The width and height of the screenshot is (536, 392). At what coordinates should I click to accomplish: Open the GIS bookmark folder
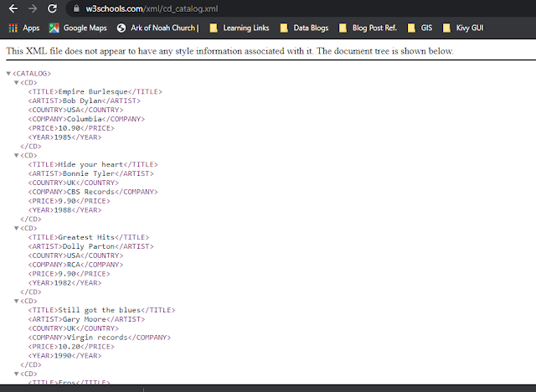pos(420,28)
